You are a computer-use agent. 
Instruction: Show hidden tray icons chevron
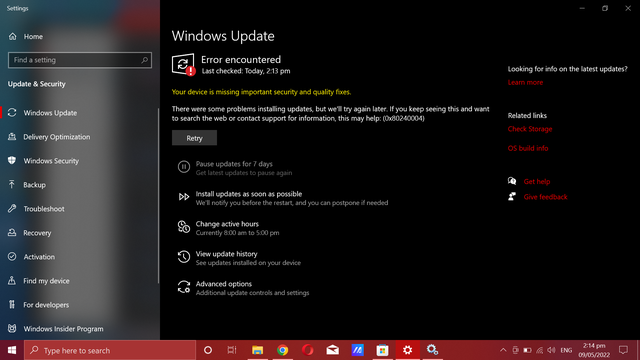[x=503, y=350]
